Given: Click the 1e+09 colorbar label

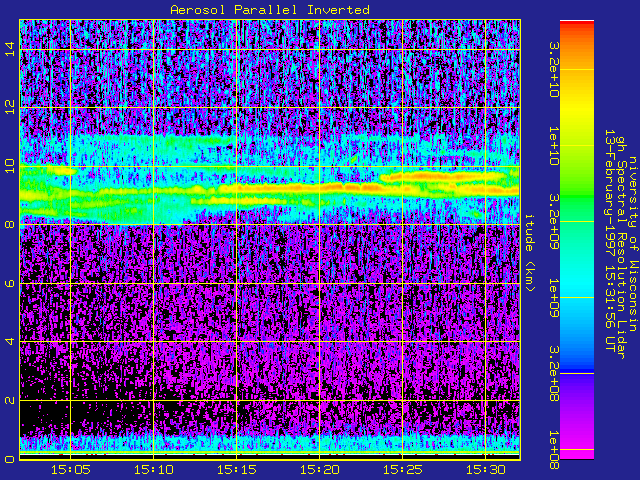Looking at the screenshot, I should [553, 298].
